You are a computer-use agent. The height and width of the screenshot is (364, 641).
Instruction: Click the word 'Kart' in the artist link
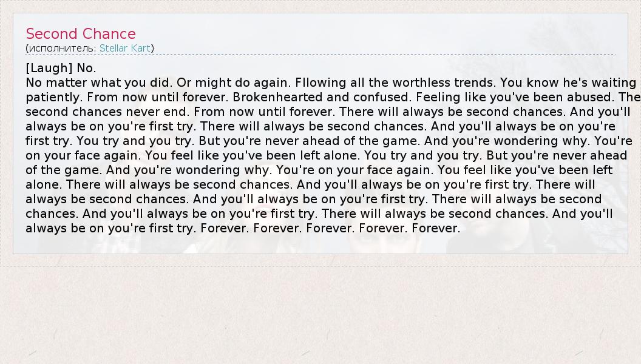tap(138, 48)
